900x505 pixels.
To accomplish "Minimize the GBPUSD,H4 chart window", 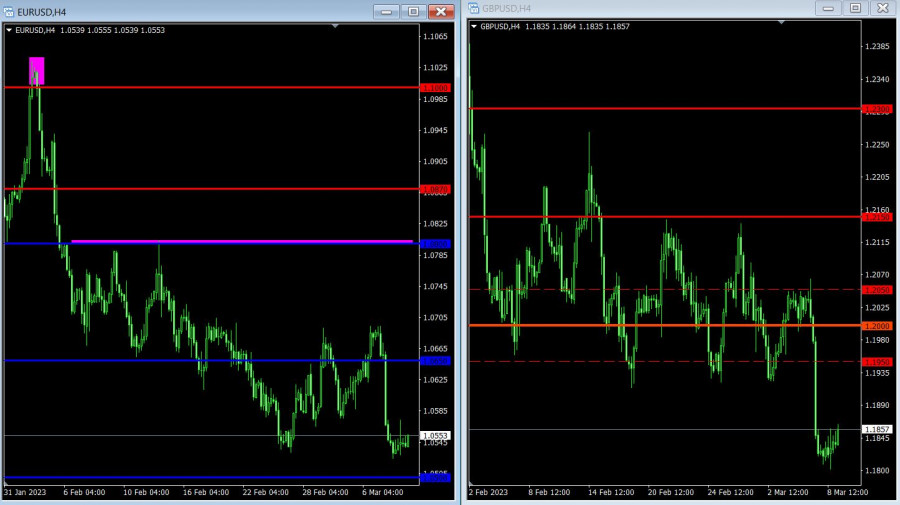I will tap(828, 8).
